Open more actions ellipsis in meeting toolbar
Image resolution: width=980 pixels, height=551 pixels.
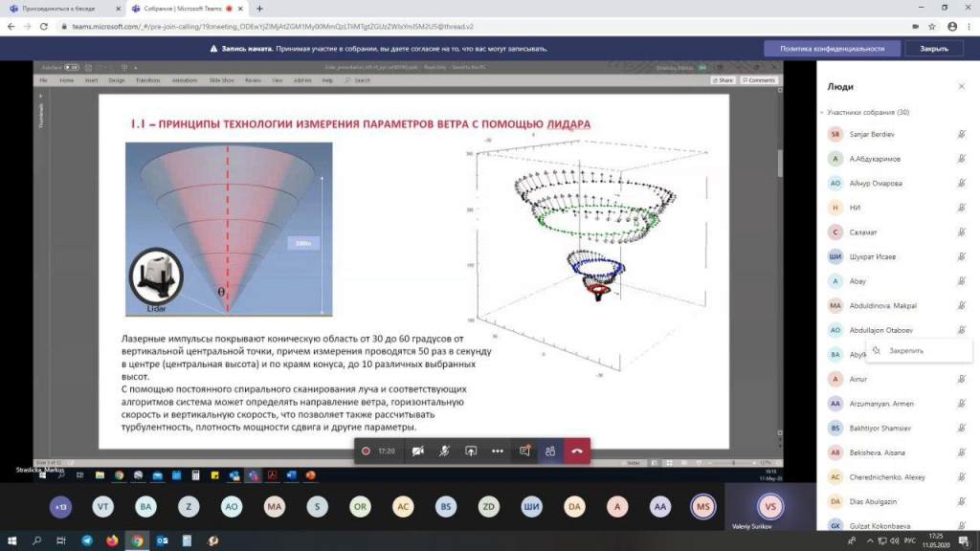pos(497,451)
